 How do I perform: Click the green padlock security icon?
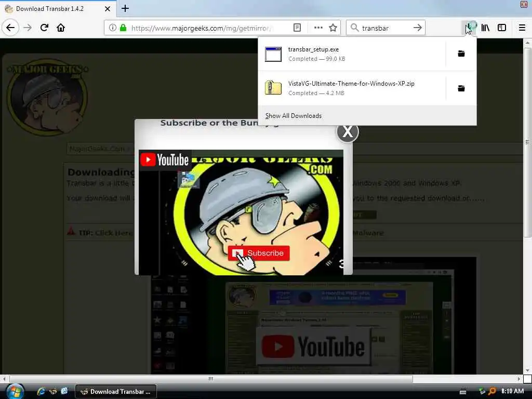click(x=123, y=28)
